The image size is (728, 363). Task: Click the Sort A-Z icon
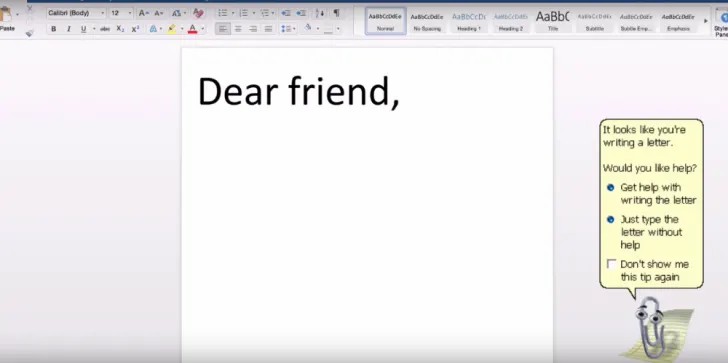(320, 13)
